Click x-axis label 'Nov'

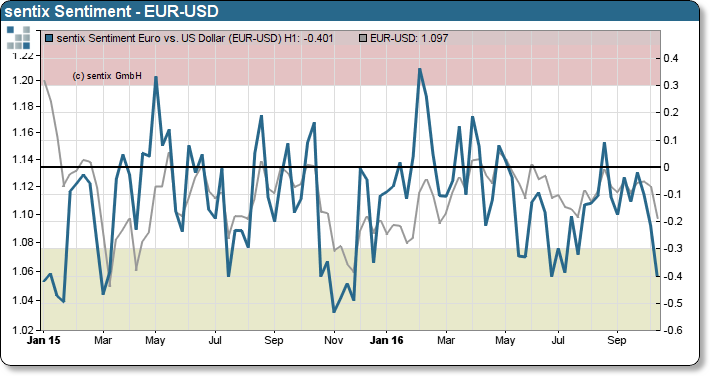334,340
